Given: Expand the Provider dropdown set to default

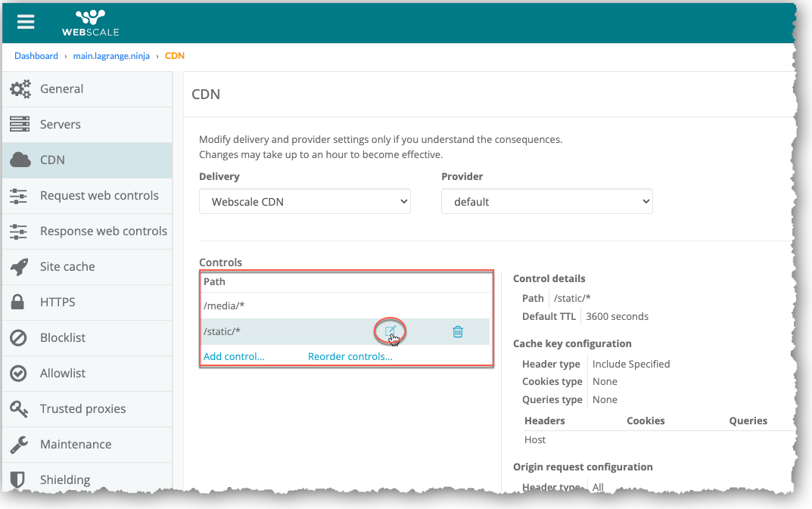Looking at the screenshot, I should (x=546, y=202).
